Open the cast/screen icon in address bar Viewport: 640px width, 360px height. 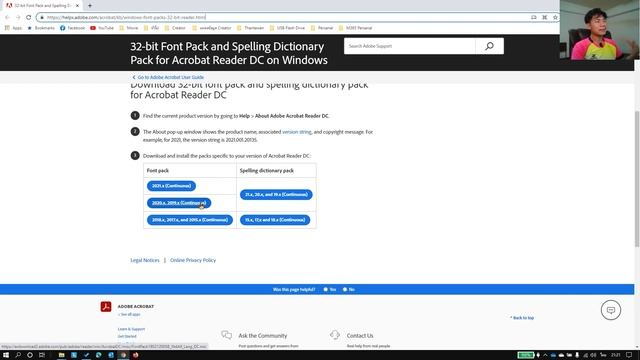pyautogui.click(x=533, y=17)
